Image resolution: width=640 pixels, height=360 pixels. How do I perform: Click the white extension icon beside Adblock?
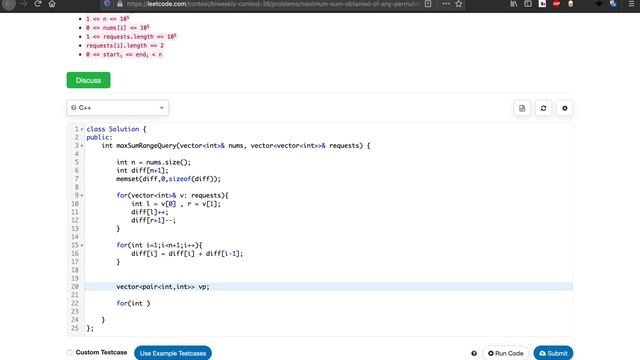click(542, 4)
